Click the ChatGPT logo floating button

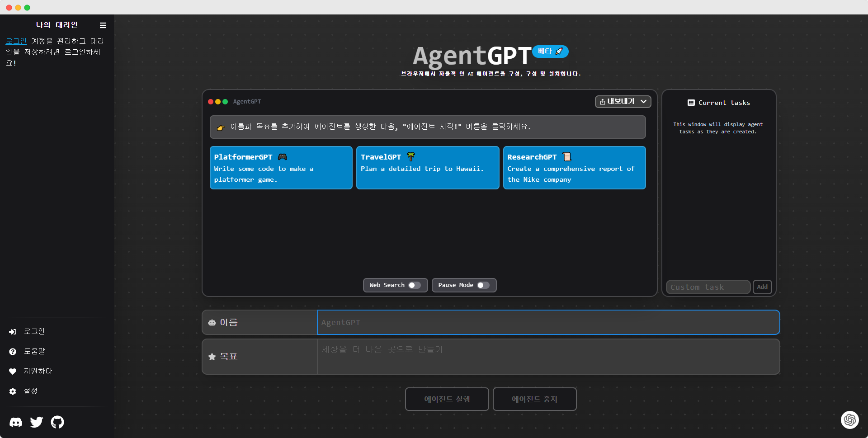click(x=849, y=420)
